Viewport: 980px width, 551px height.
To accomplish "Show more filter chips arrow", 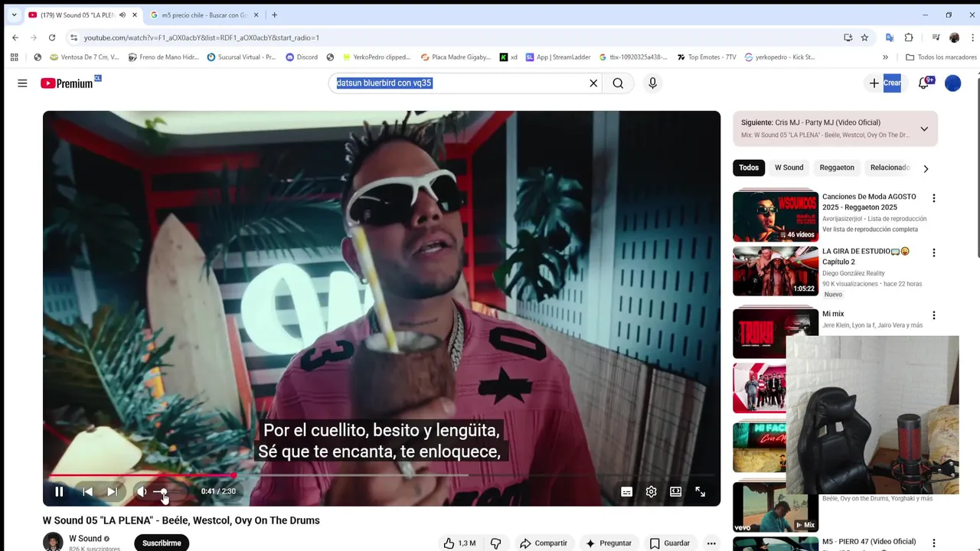I will pyautogui.click(x=926, y=168).
